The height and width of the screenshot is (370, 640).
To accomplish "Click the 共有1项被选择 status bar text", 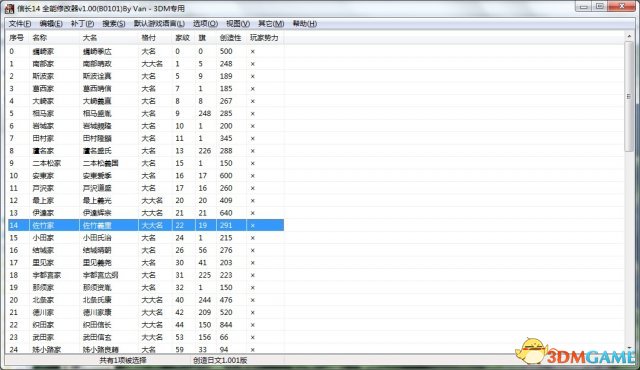I will (x=123, y=361).
